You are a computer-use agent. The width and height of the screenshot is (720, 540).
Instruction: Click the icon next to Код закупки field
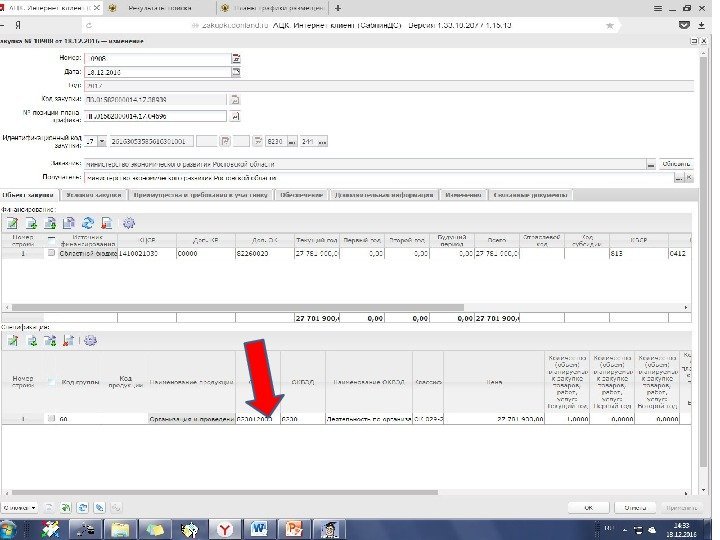click(x=235, y=99)
